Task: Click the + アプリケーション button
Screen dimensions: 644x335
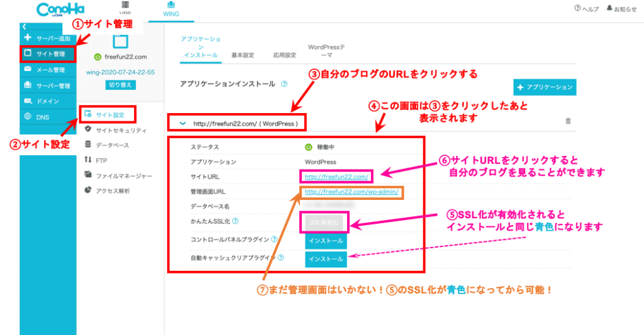Action: pos(545,87)
